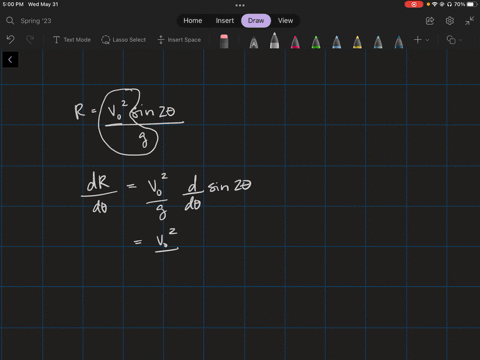Choose Insert Space tool
The image size is (480, 360).
(179, 40)
